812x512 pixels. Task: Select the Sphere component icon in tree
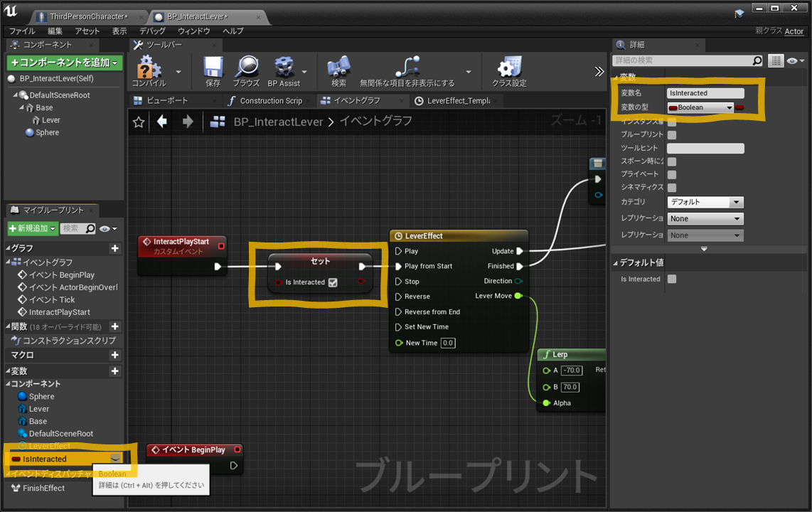click(30, 132)
